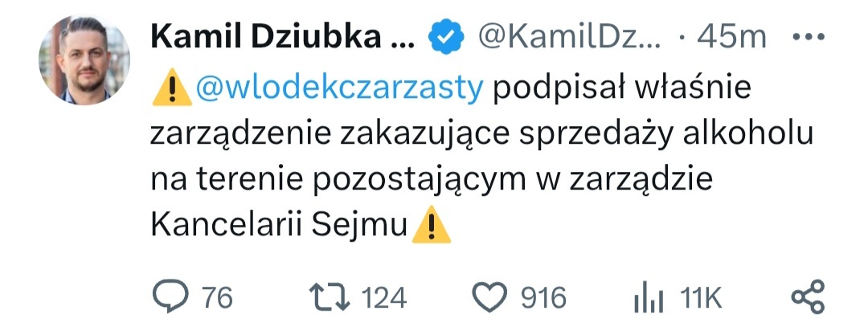The height and width of the screenshot is (335, 868).
Task: Click the 11K views count
Action: click(x=701, y=298)
